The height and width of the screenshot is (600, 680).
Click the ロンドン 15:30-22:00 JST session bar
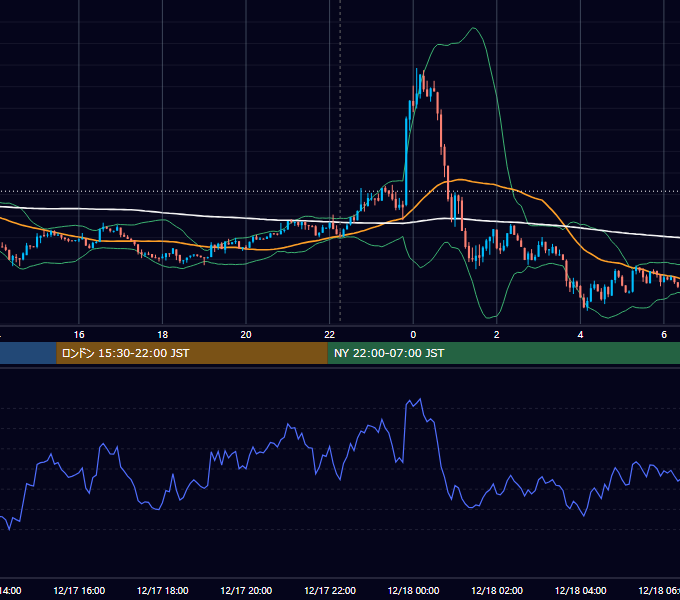click(x=192, y=353)
